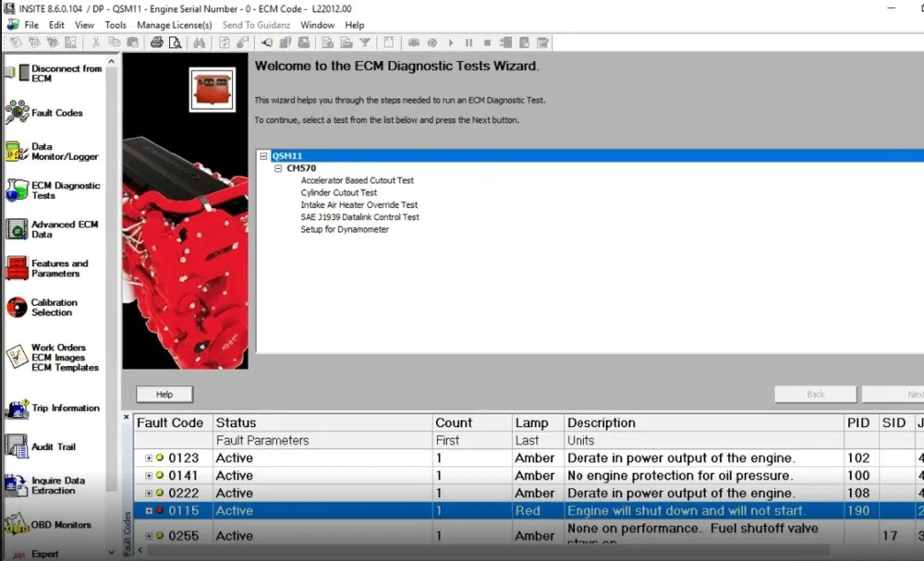Click the Status column header
Screen dimensions: 924x561
[322, 422]
